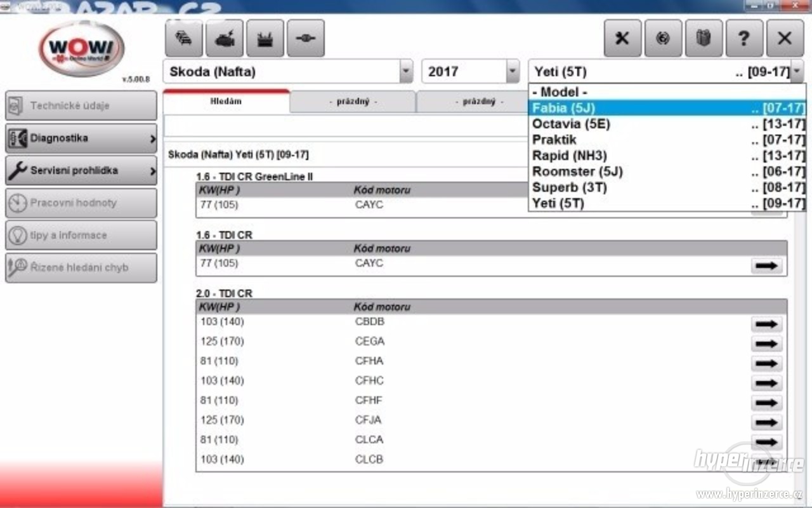Click the Skoda (Nafta) Yeti (5T) [09-17] breadcrumb
Screen dimensions: 812x508
coord(239,155)
